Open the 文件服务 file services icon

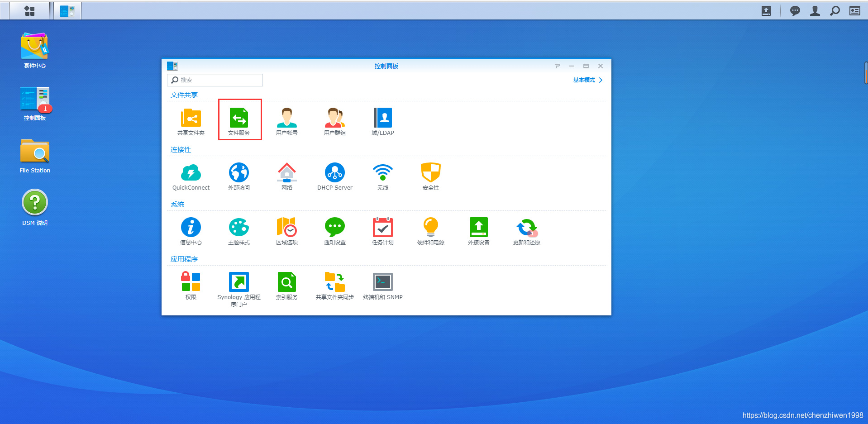[239, 118]
